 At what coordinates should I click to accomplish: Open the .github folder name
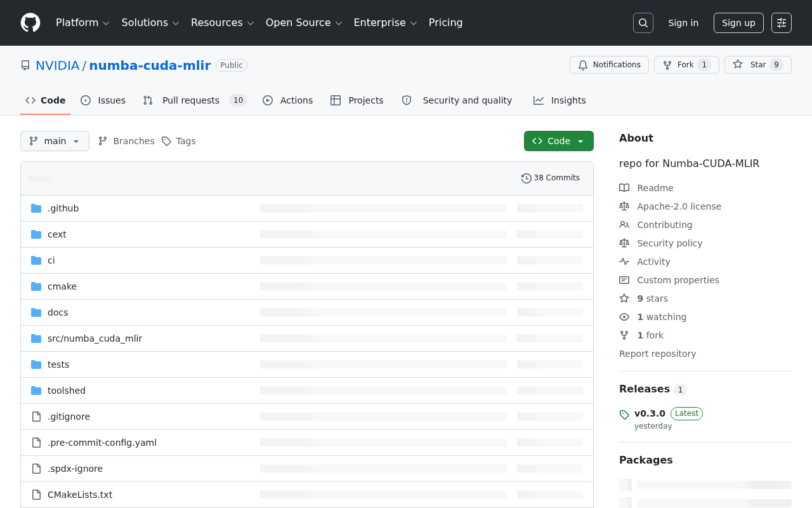pos(63,208)
